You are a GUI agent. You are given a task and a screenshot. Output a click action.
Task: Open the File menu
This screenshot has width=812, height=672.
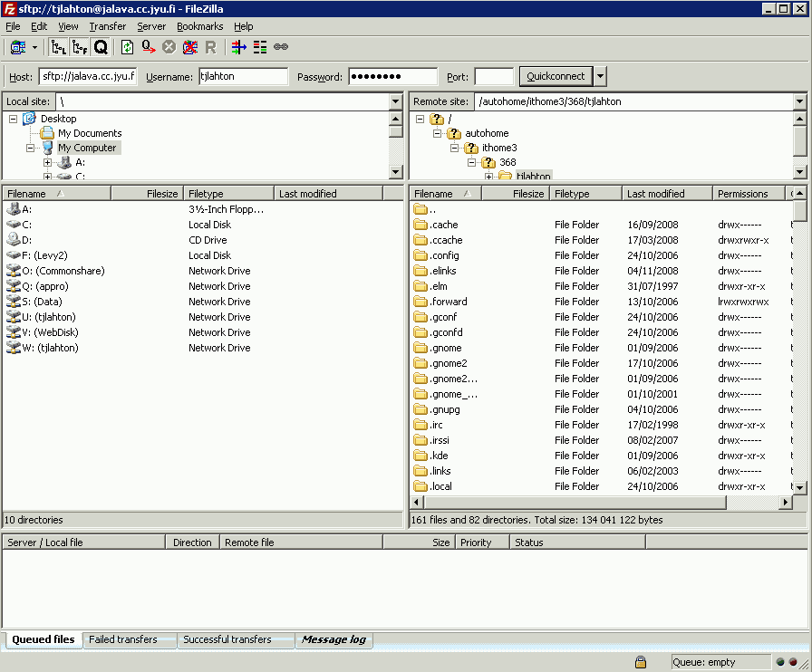[13, 26]
